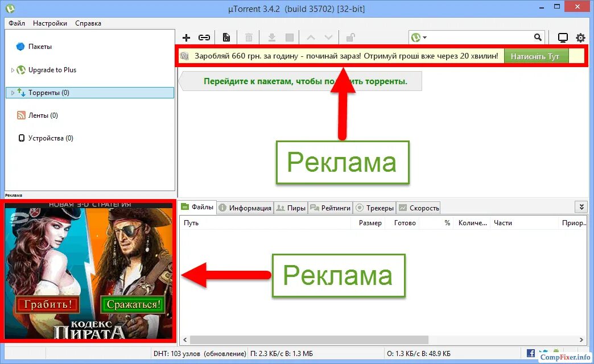Click the horizontal scrollbar thumb in files pane
The image size is (594, 364).
coord(309,340)
